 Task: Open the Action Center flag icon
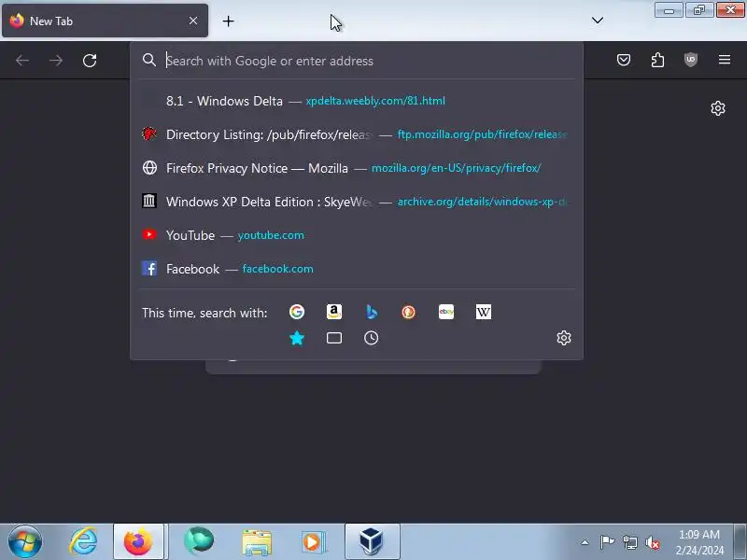point(607,542)
